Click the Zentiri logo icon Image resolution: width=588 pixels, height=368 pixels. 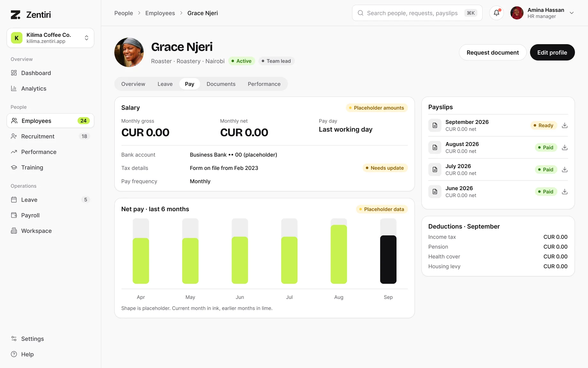(15, 15)
